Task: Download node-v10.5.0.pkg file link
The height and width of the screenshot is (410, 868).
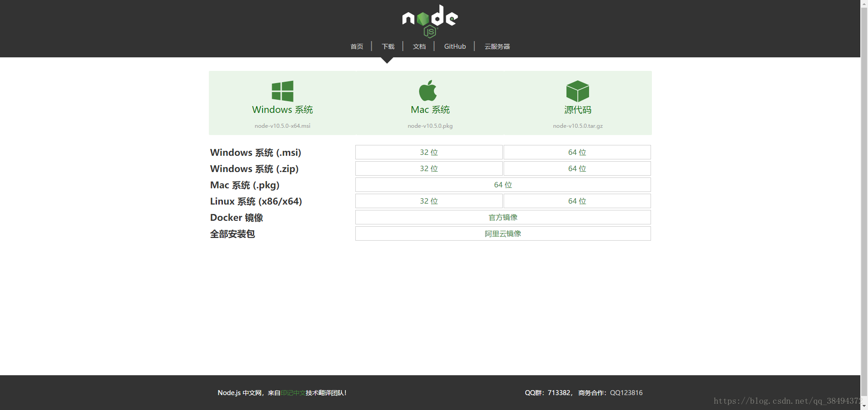Action: coord(430,126)
